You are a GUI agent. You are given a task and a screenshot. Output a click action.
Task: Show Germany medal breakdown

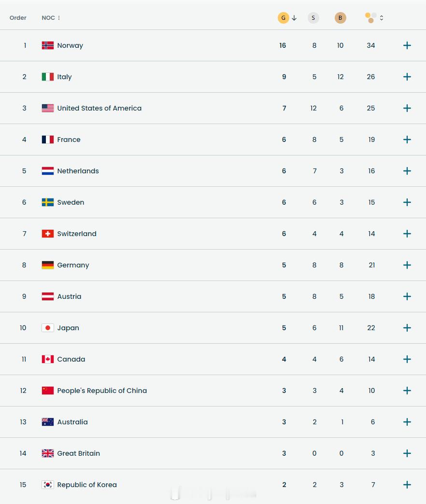coord(407,265)
